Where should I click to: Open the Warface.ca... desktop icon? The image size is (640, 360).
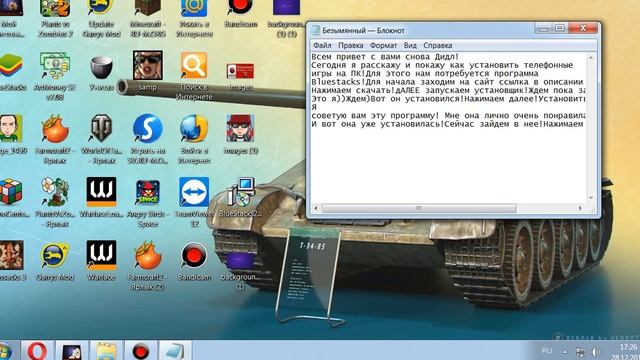point(101,192)
